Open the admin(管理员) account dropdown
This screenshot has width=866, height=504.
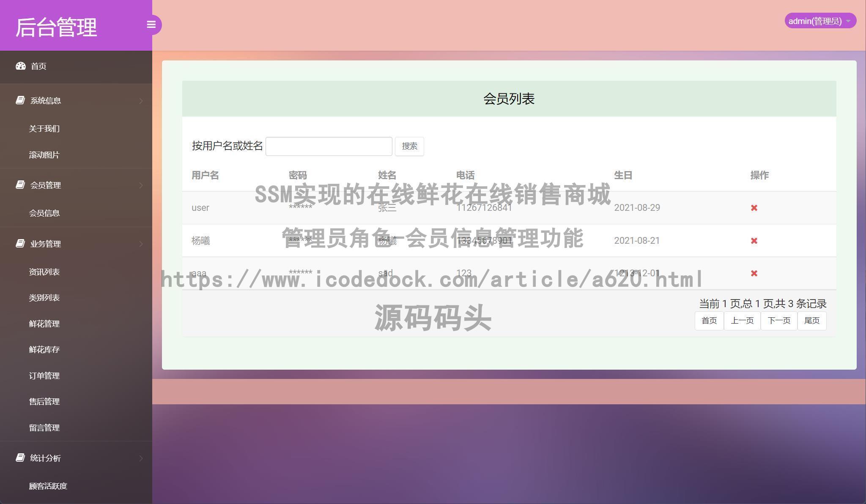point(820,20)
